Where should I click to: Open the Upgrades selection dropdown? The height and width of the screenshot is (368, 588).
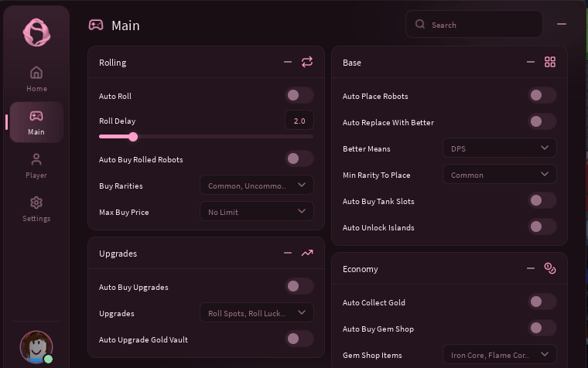257,312
